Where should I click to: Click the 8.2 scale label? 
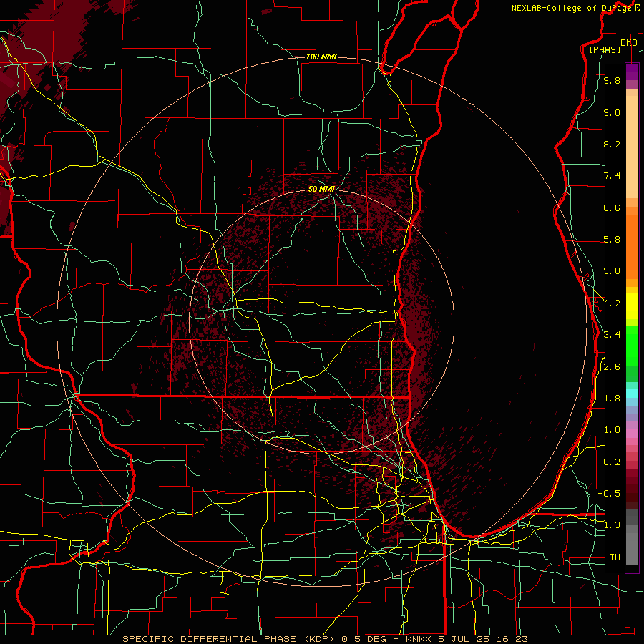click(x=612, y=144)
